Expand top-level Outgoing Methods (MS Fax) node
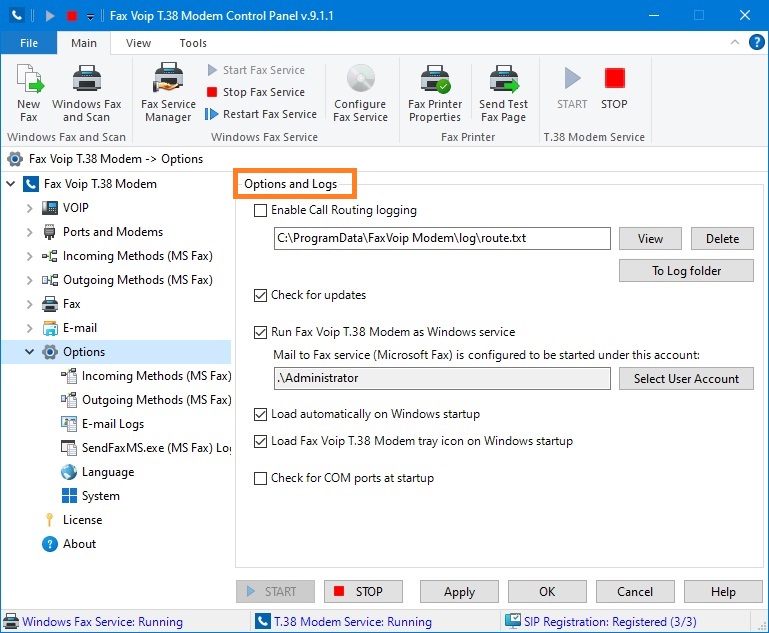 coord(29,280)
